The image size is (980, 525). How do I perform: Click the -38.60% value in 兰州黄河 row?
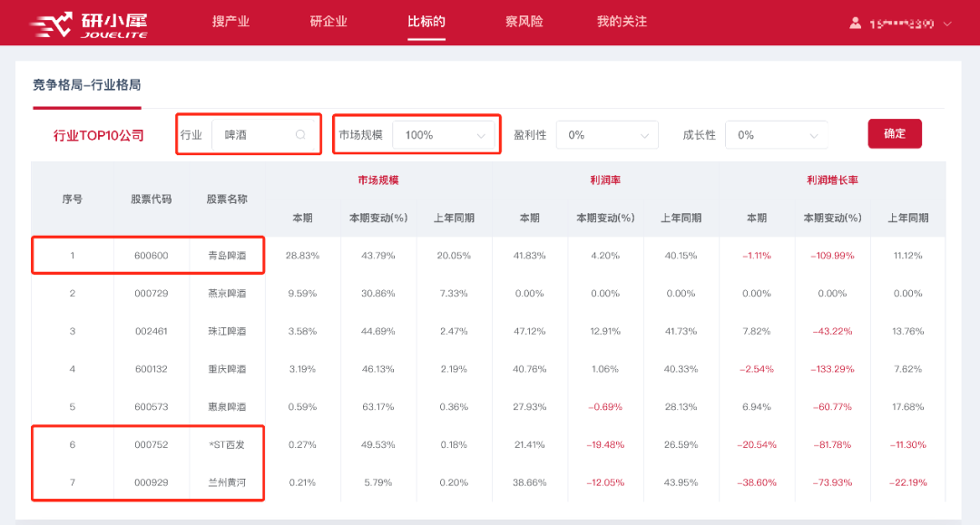[x=756, y=482]
